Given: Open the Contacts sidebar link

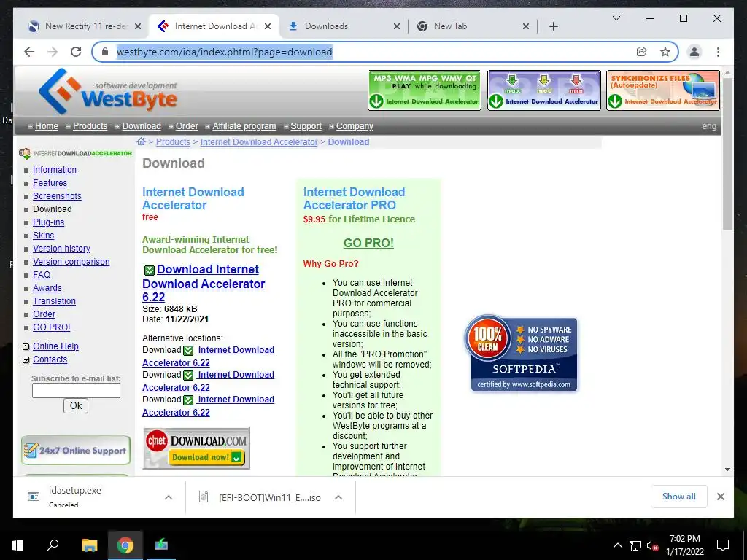Looking at the screenshot, I should (50, 359).
